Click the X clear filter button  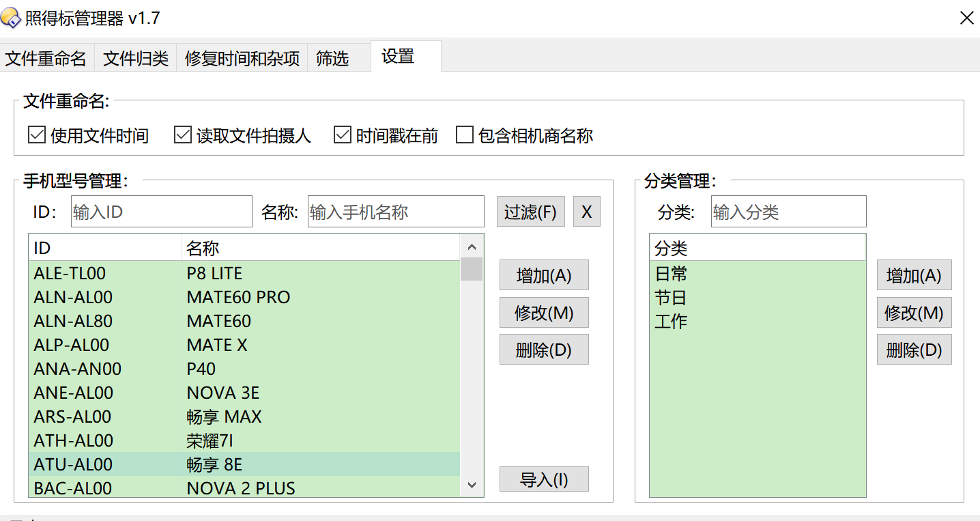point(586,212)
